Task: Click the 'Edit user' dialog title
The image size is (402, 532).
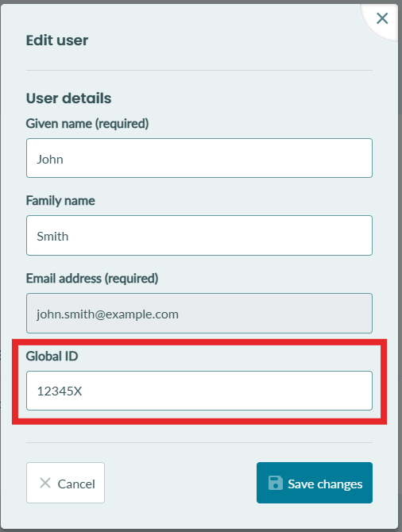Action: [x=57, y=40]
